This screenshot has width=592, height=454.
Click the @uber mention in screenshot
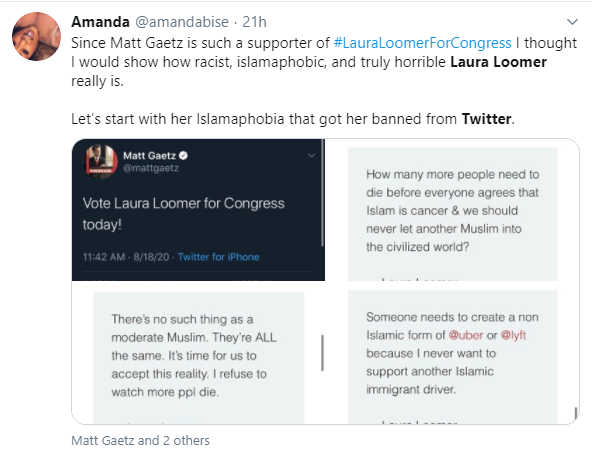[x=466, y=335]
